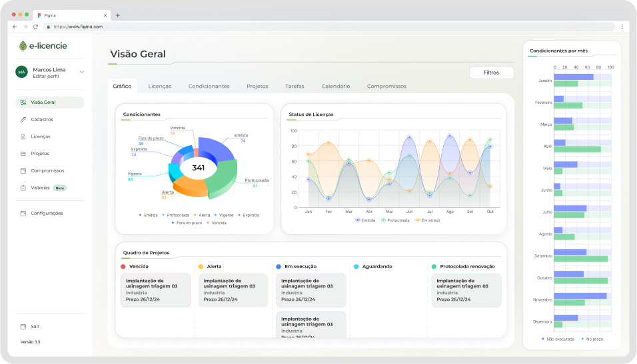
Task: Click the Vistorias clipboard icon
Action: tap(23, 188)
